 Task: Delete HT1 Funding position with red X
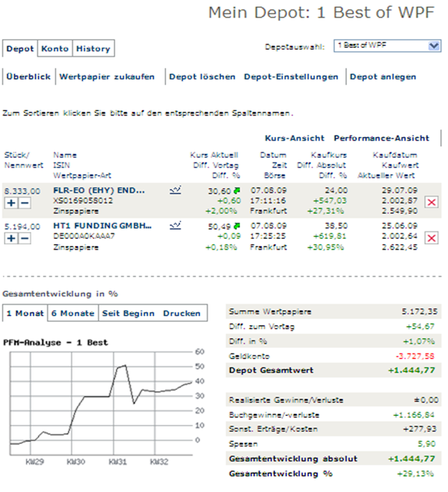coord(432,238)
